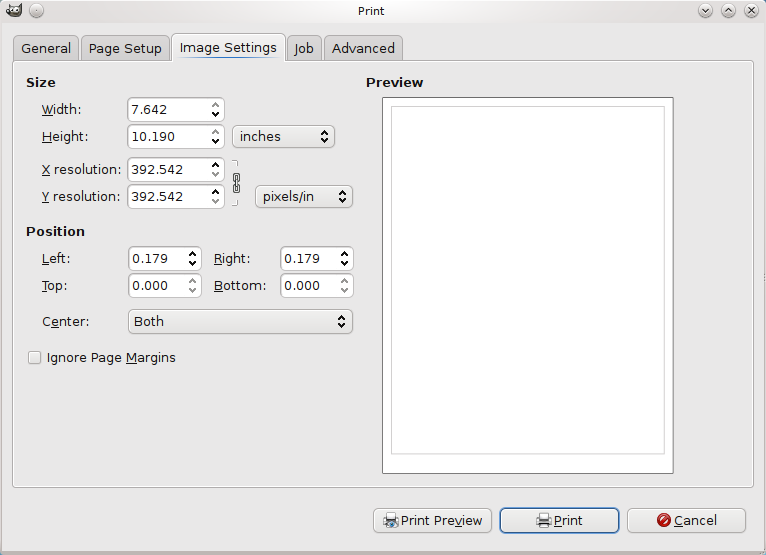Decrease Height using the down arrow

215,142
